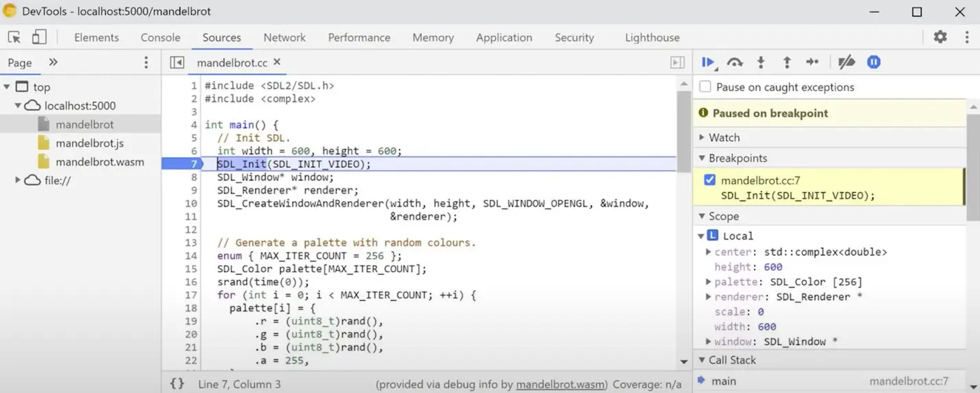Open DevTools settings gear
Image resolution: width=980 pixels, height=393 pixels.
(940, 37)
